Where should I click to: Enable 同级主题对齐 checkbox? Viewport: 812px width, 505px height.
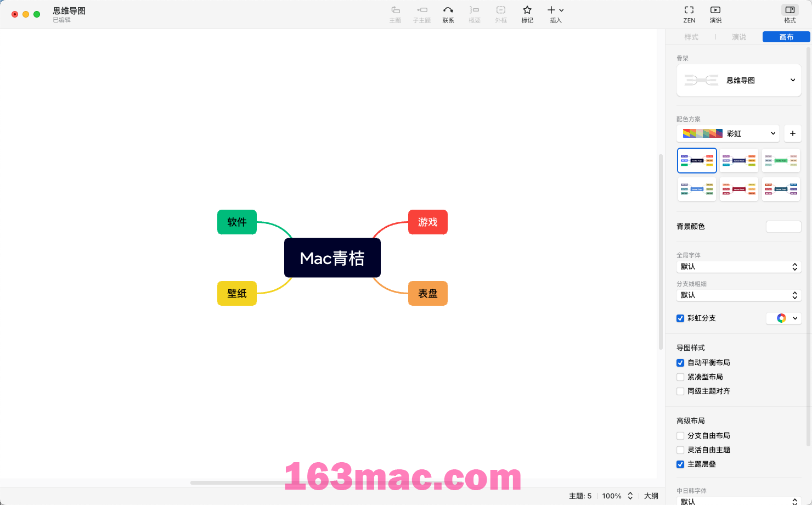[680, 391]
